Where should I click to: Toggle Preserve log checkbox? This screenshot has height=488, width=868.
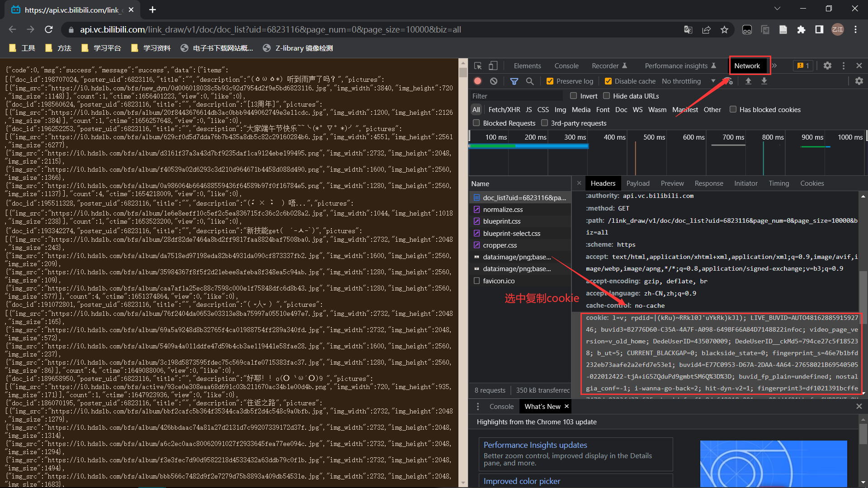click(x=550, y=81)
